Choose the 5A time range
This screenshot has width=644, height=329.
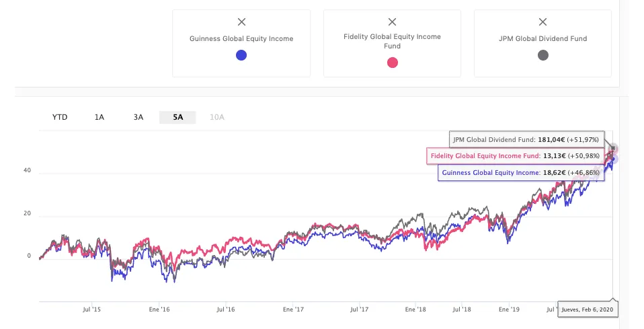click(x=177, y=117)
